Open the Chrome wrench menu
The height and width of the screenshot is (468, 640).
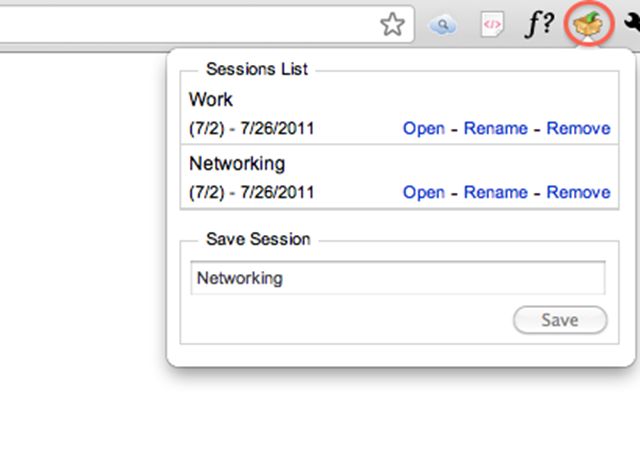(x=632, y=22)
